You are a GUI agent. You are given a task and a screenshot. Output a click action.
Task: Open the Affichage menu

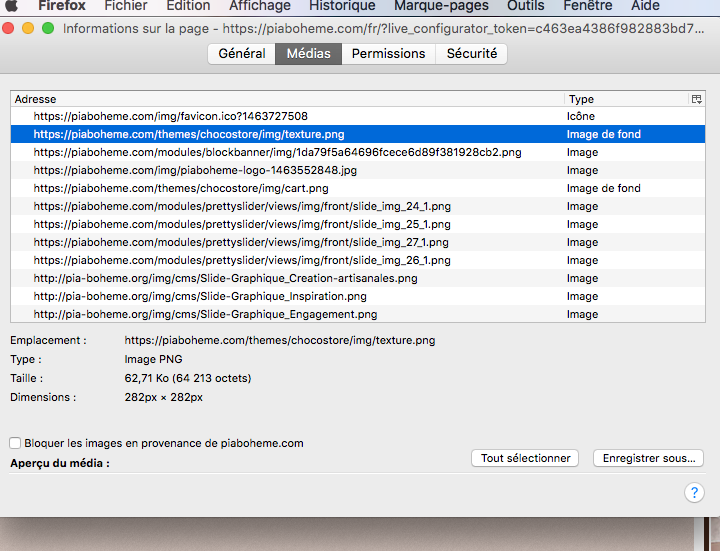(260, 6)
